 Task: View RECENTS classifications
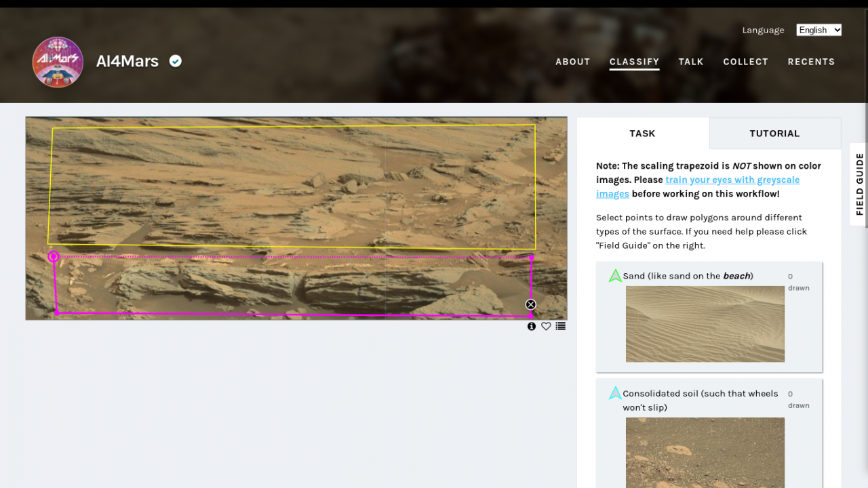812,62
